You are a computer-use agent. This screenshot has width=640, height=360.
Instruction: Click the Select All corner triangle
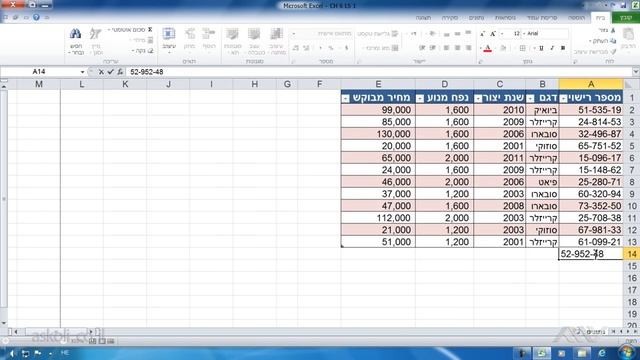coord(628,84)
